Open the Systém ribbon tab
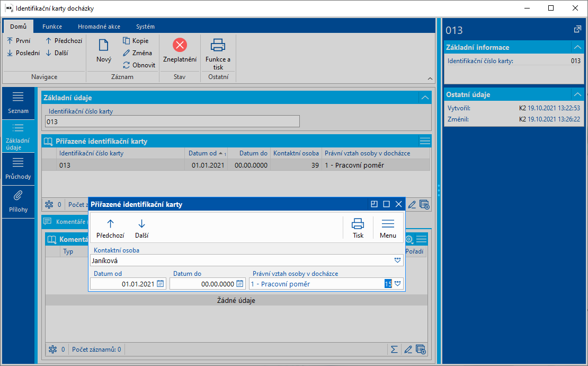 pyautogui.click(x=145, y=27)
